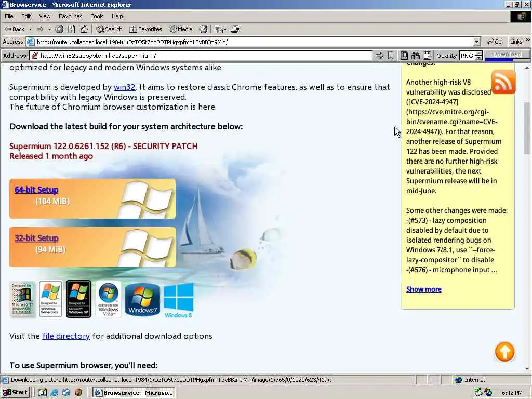Click the page scrollbar up arrow

coord(527,68)
